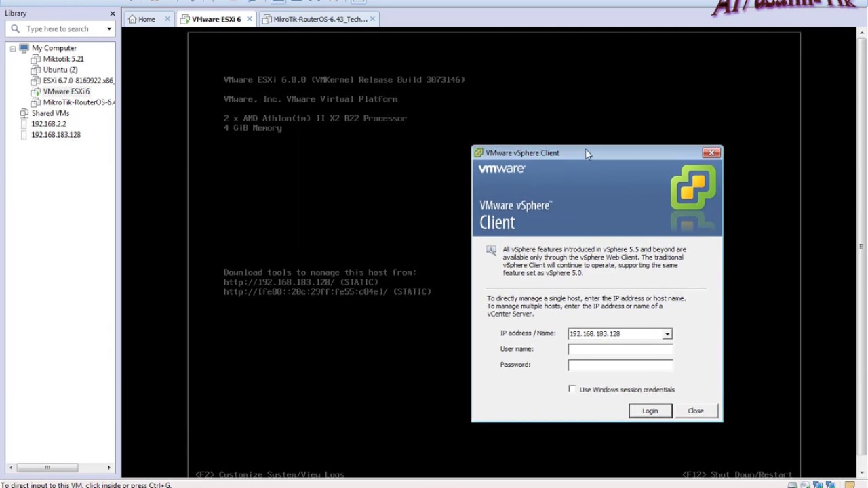Close the MikroTik-RouterOS-6.43 tab
The height and width of the screenshot is (488, 868).
click(x=374, y=19)
